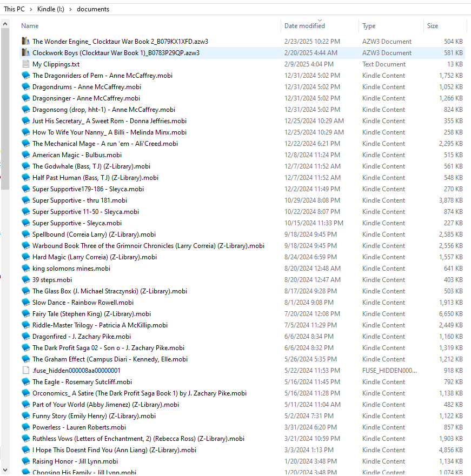The height and width of the screenshot is (476, 471).
Task: Select Ruthless Vows Rebecca Ross file
Action: 138,439
